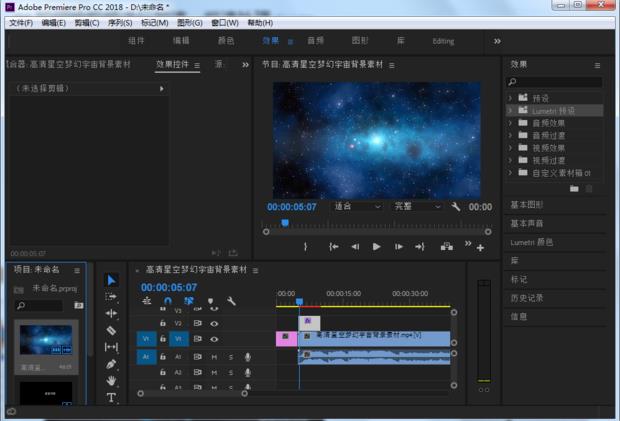Image resolution: width=620 pixels, height=421 pixels.
Task: Expand the 视频效果 folder
Action: point(511,147)
